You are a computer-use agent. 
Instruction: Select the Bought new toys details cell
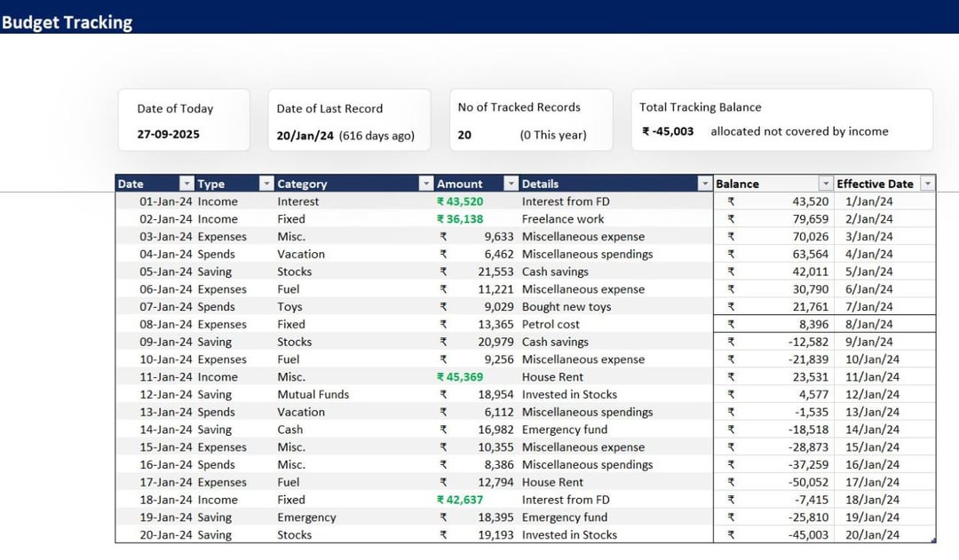567,307
